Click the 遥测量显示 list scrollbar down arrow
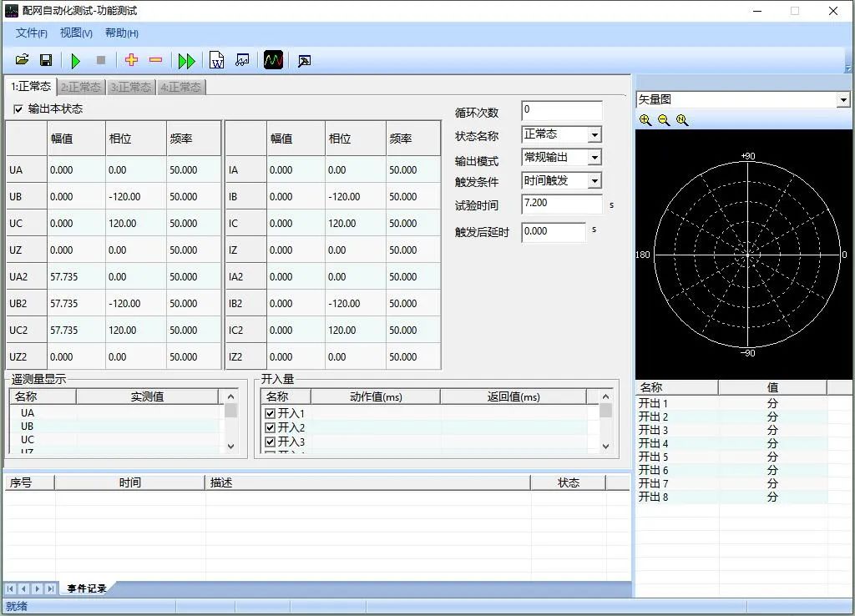The image size is (855, 616). [231, 447]
